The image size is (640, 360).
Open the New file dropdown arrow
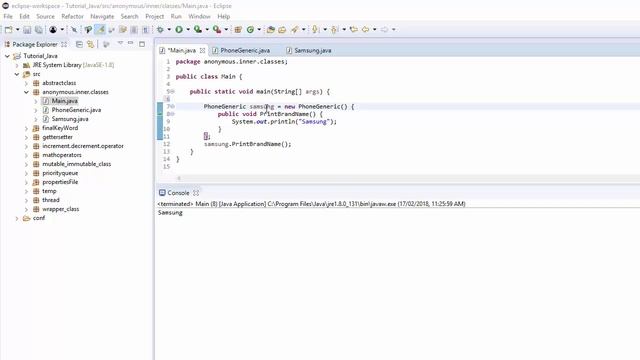(18, 29)
